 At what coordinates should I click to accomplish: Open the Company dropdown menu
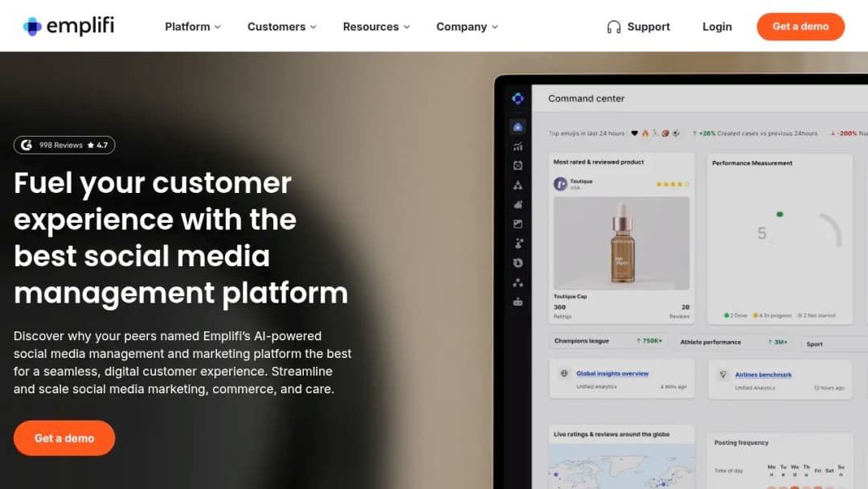click(467, 27)
